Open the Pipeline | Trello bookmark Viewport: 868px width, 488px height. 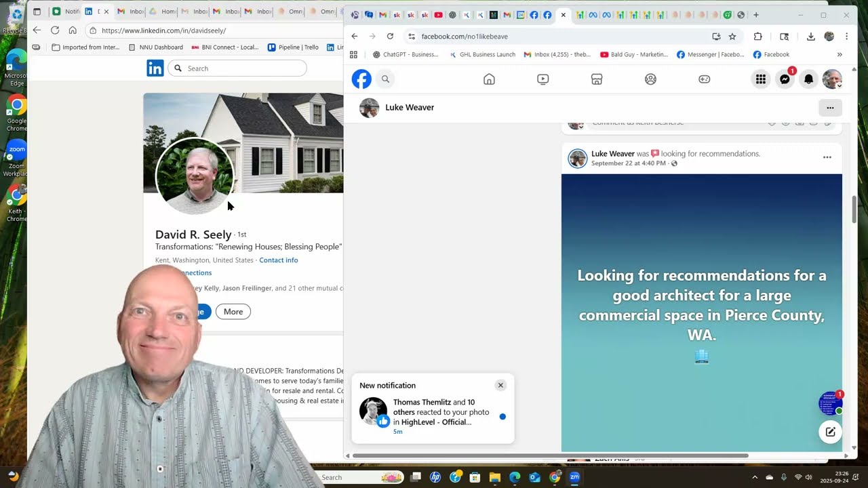293,47
